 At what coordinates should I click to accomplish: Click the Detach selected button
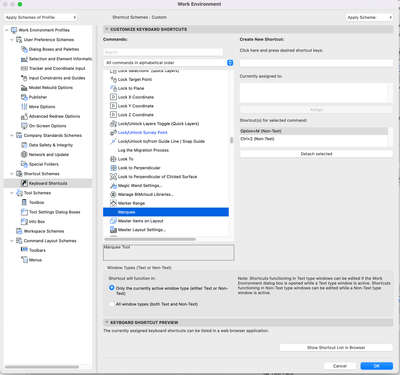pos(316,154)
